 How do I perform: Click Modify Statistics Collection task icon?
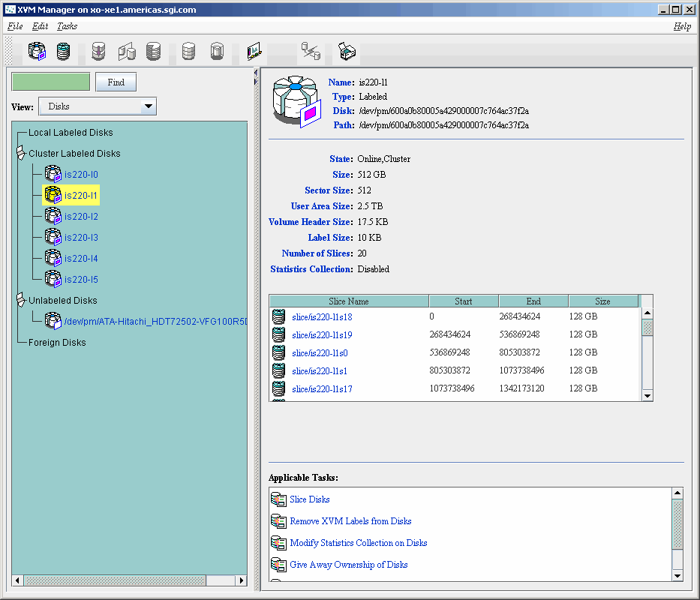tap(278, 543)
